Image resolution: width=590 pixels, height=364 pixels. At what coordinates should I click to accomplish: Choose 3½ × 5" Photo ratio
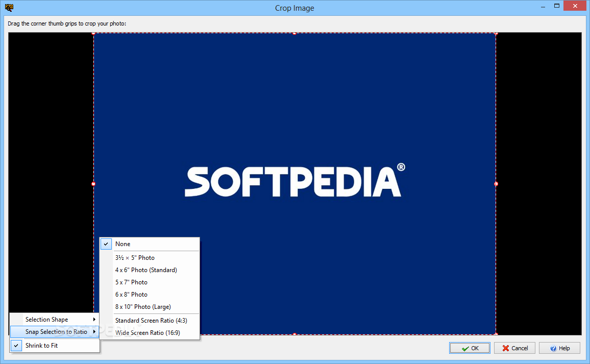click(150, 257)
